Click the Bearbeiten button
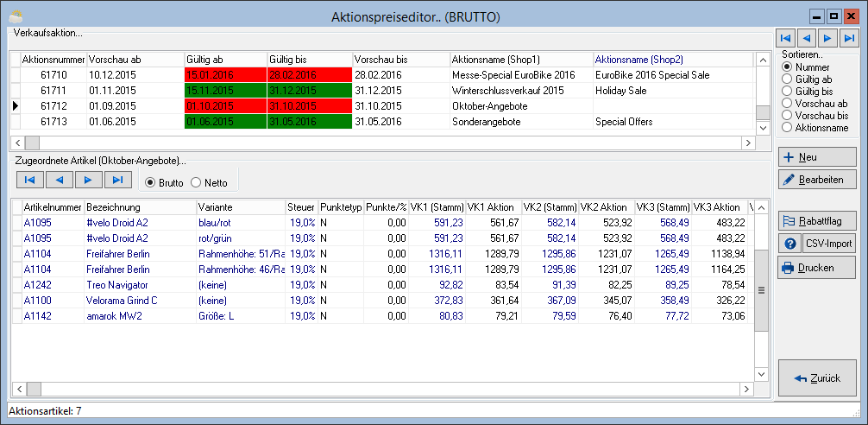Image resolution: width=868 pixels, height=425 pixels. click(x=817, y=180)
